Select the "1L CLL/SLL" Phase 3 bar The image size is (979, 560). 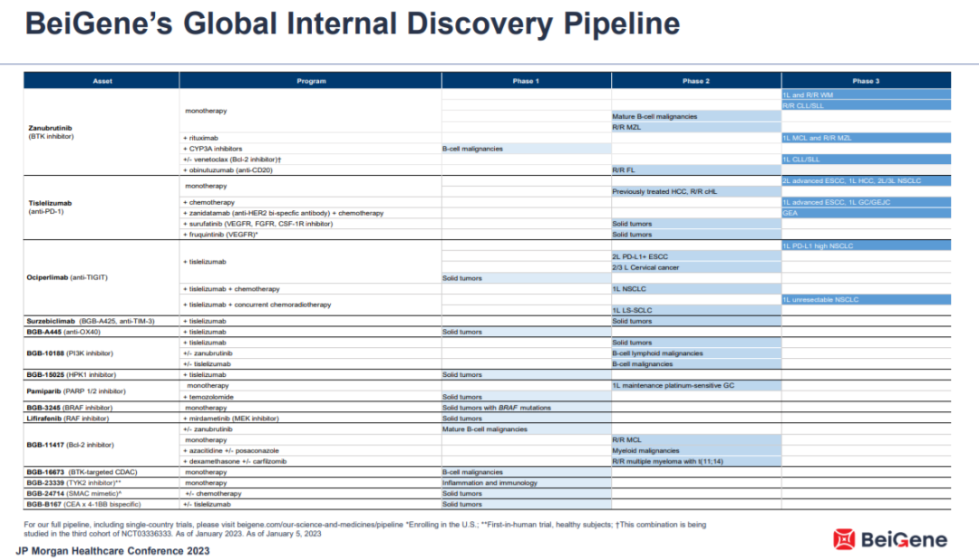(x=866, y=159)
